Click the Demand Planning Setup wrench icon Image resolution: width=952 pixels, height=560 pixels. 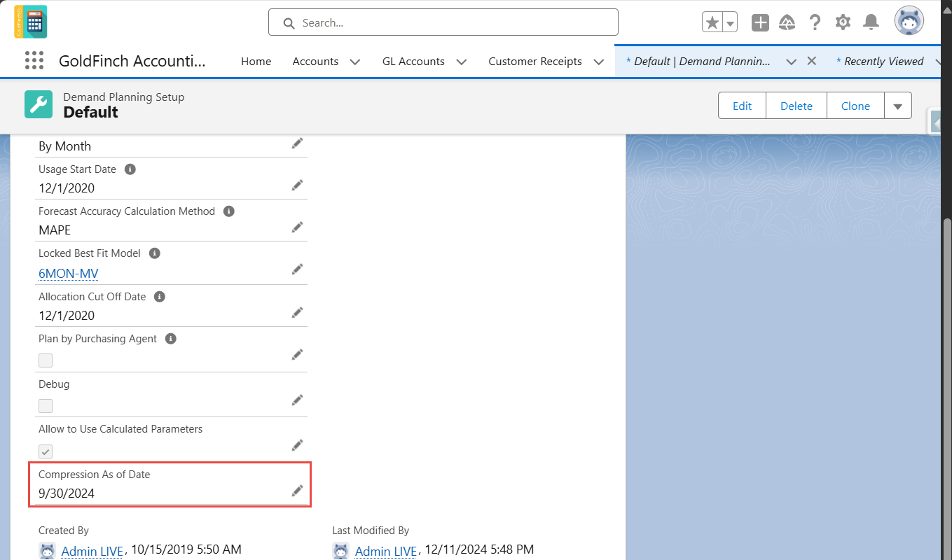point(39,104)
